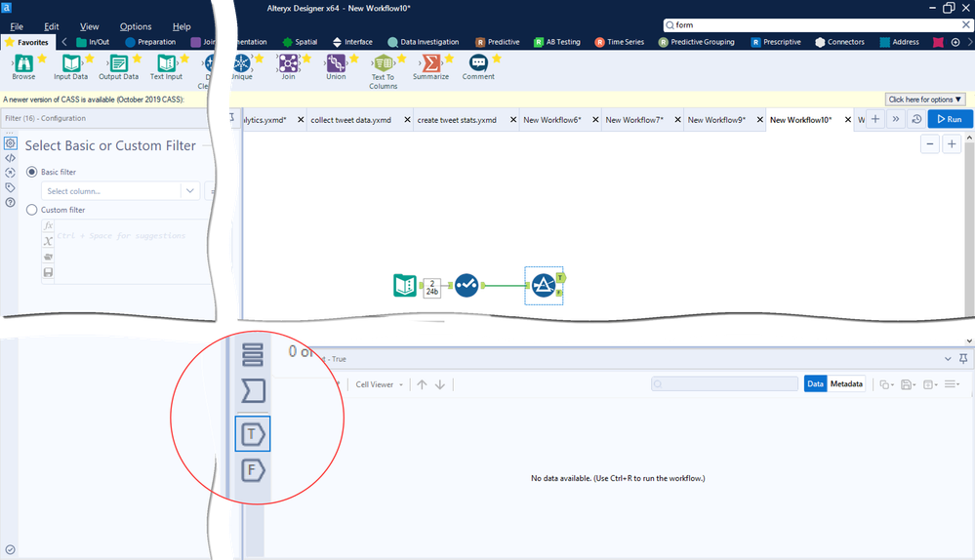975x560 pixels.
Task: Open the View menu
Action: (x=89, y=26)
